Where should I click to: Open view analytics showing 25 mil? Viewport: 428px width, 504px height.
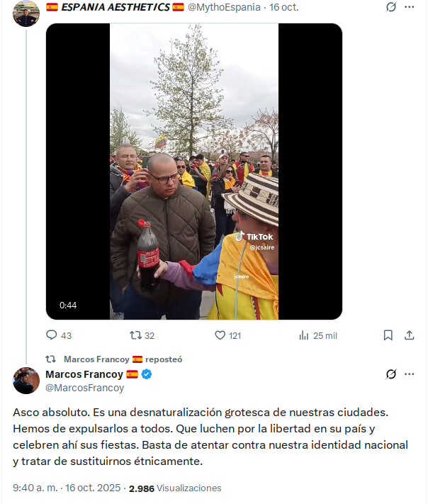pyautogui.click(x=304, y=335)
